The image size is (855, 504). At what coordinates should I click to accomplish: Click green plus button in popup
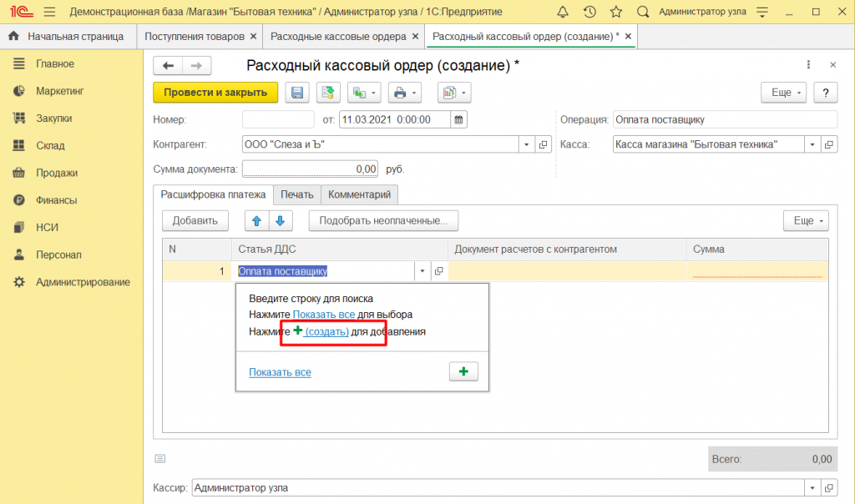[463, 371]
